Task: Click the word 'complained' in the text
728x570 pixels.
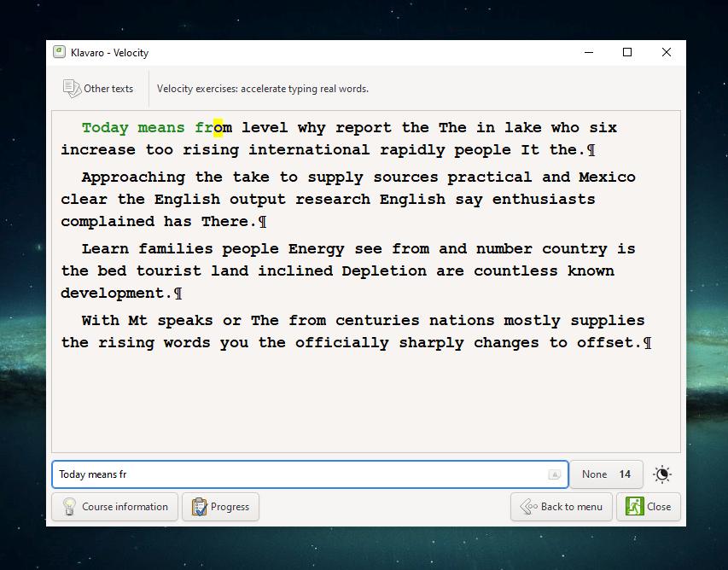Action: point(108,222)
